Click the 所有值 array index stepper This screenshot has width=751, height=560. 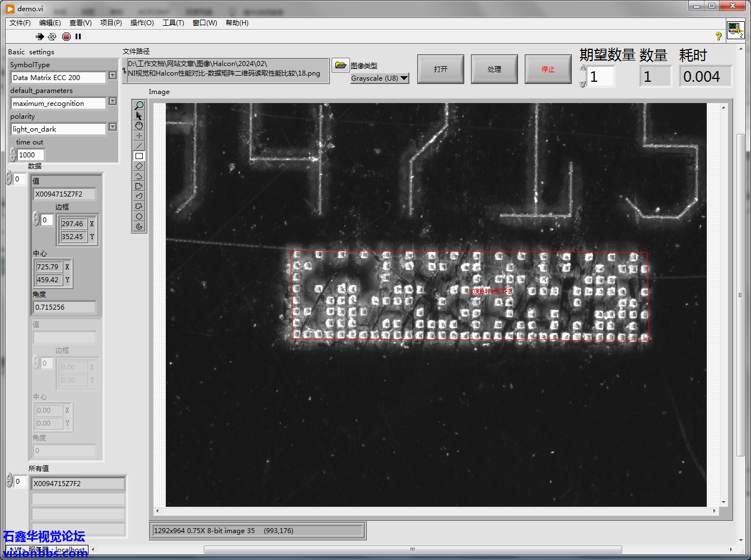9,480
